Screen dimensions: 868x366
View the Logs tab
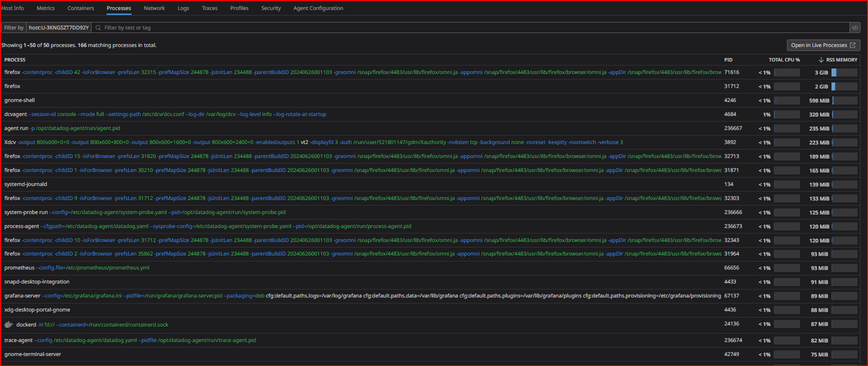pos(183,8)
